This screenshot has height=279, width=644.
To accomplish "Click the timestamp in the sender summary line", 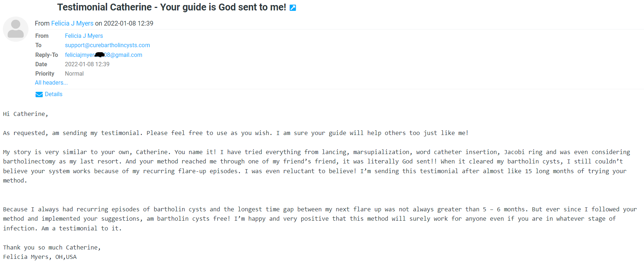I will click(128, 23).
